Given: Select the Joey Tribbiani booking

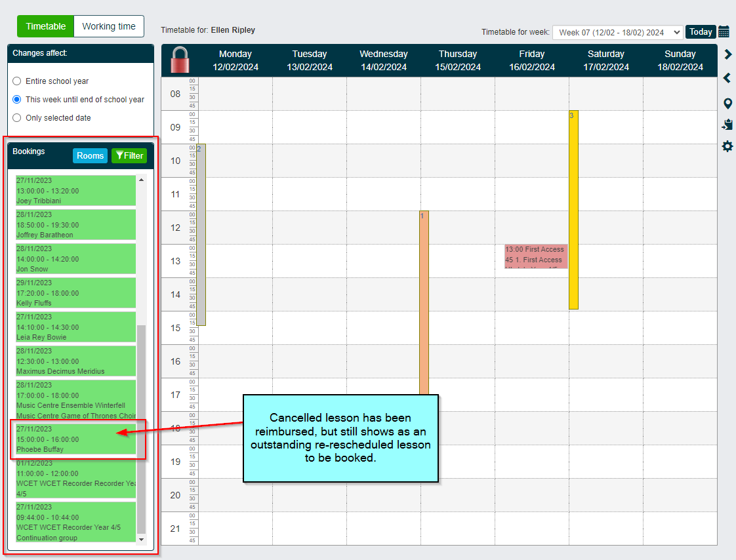Looking at the screenshot, I should click(75, 191).
